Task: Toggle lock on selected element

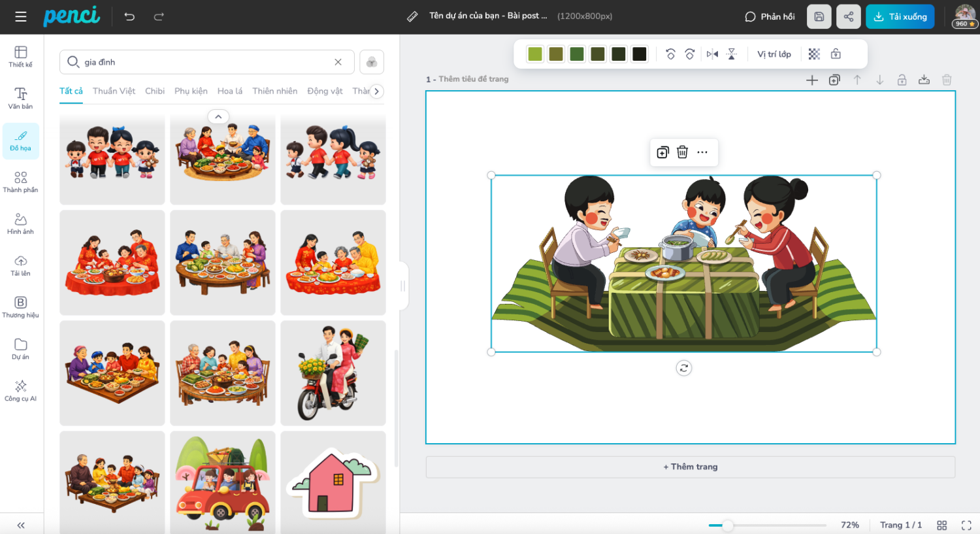Action: click(836, 54)
